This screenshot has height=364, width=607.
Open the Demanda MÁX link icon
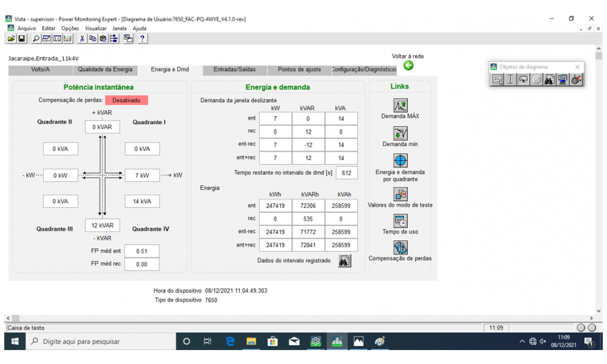(400, 105)
